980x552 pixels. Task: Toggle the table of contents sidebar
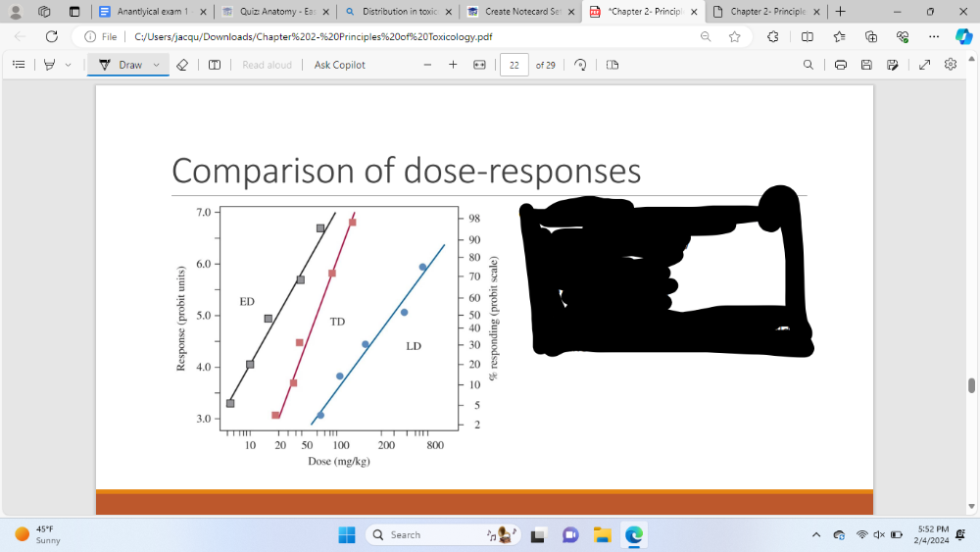point(19,65)
